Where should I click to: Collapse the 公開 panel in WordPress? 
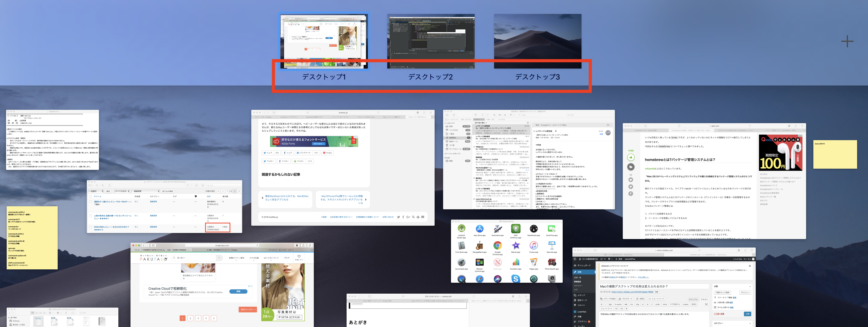click(750, 287)
